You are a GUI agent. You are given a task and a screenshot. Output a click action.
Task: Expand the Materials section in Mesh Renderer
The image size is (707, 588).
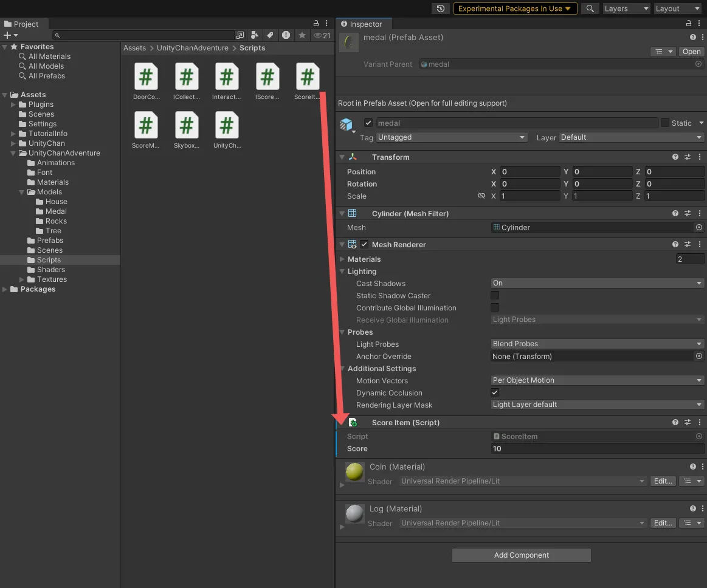(x=342, y=259)
